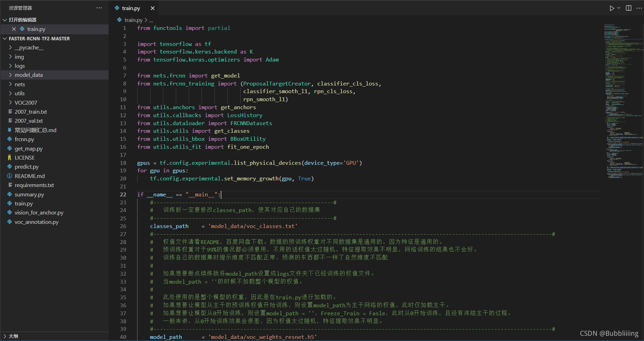Click 'get_model' on line 7
Screen dimensions: 644x341
tap(226, 76)
